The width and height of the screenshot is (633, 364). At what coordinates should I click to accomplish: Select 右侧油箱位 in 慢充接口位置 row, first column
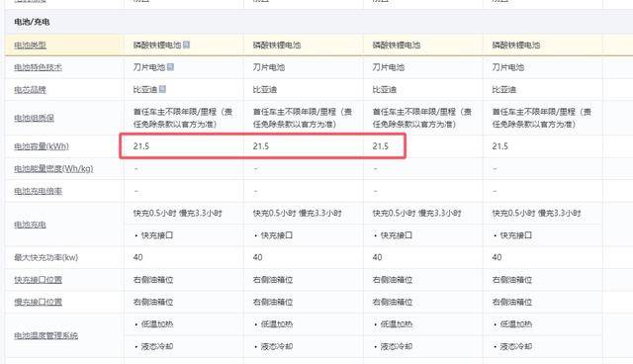click(x=153, y=302)
